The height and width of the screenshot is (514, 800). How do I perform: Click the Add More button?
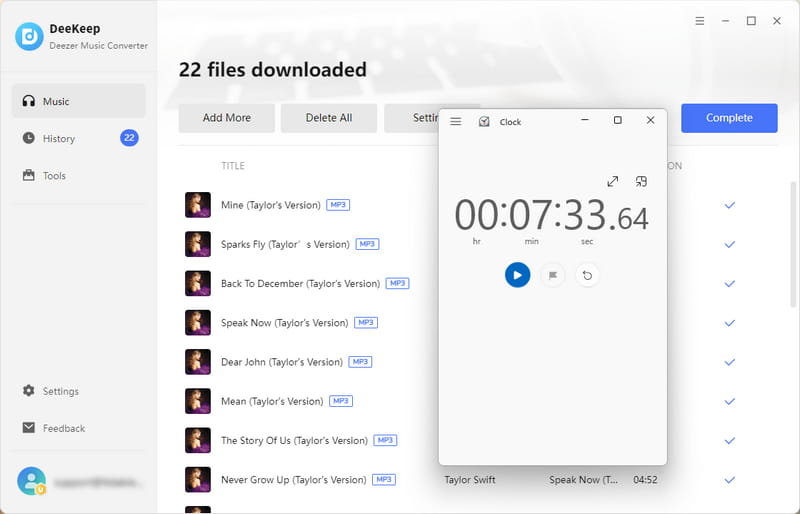pos(227,118)
